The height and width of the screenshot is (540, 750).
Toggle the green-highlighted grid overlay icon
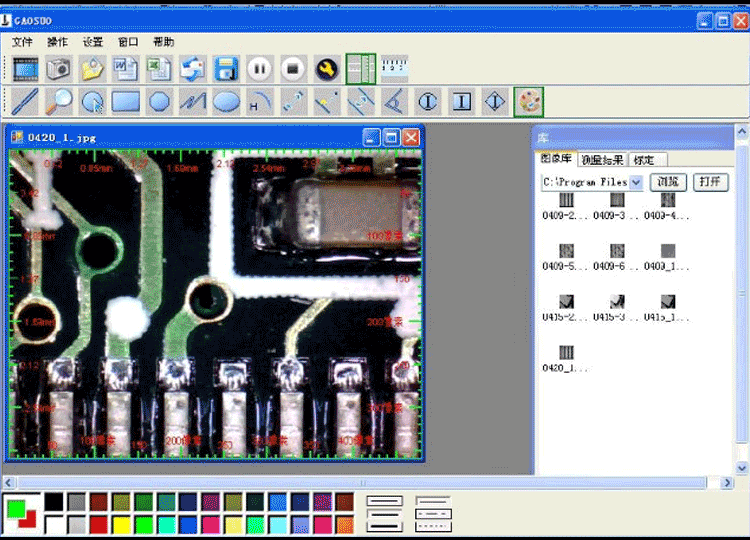(x=361, y=69)
